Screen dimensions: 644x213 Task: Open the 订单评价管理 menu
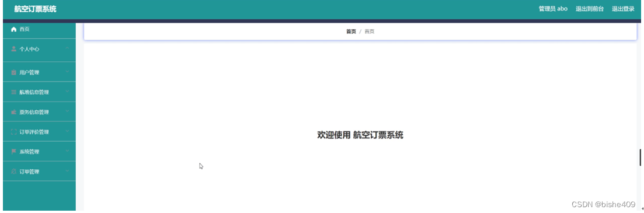(x=40, y=132)
